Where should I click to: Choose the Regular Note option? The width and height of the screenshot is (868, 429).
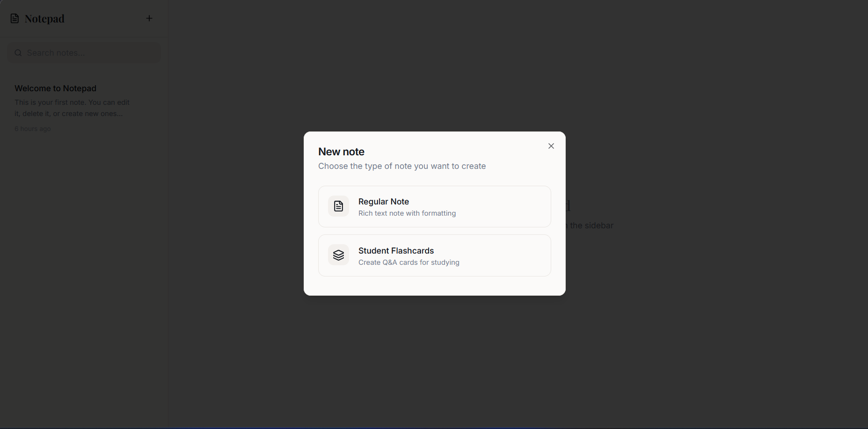tap(435, 207)
